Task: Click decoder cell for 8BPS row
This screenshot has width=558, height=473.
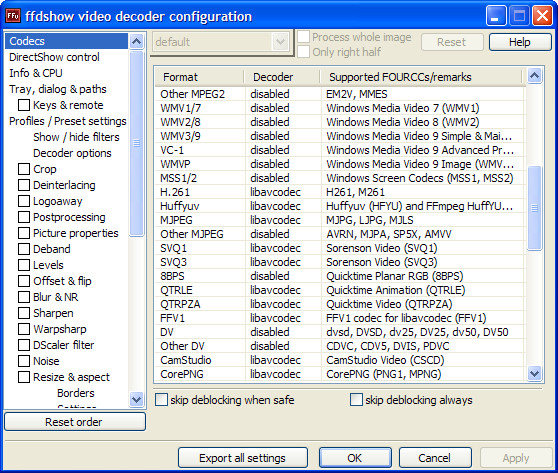Action: pyautogui.click(x=283, y=276)
